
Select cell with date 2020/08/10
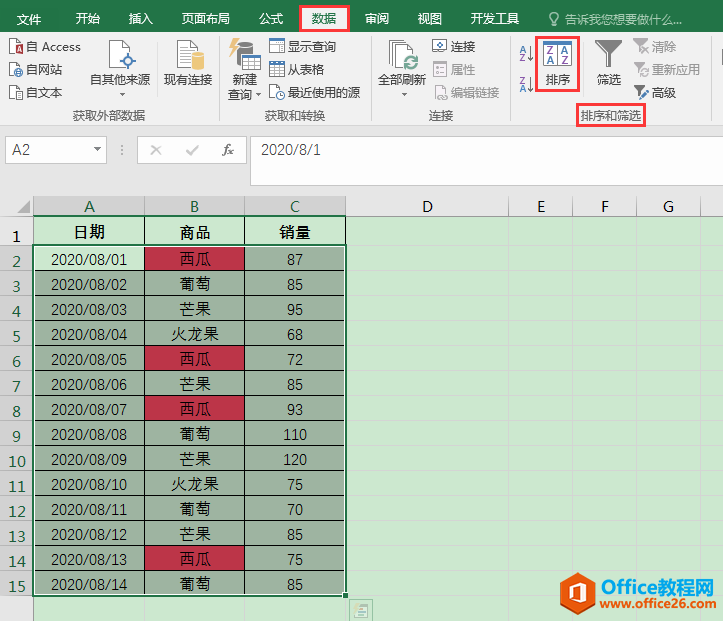click(89, 484)
